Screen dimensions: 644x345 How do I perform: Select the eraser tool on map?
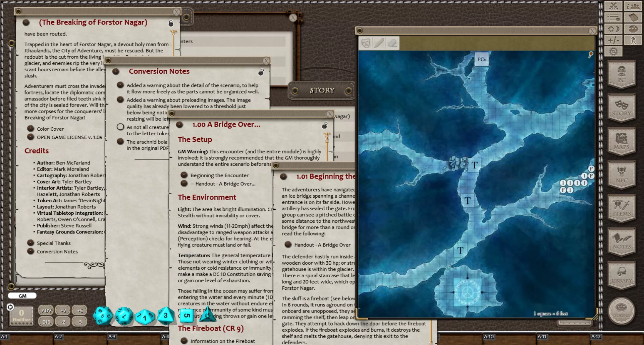click(x=392, y=43)
